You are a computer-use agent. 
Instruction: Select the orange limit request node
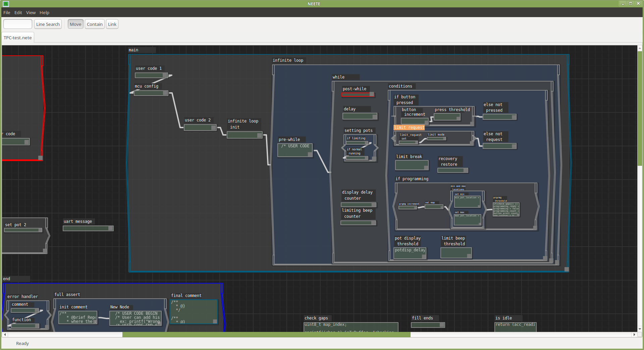(409, 128)
